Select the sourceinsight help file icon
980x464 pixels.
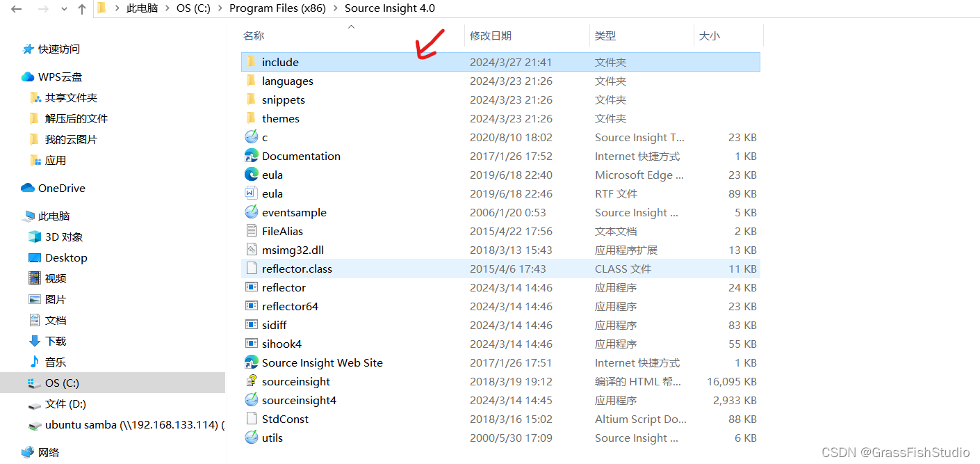(251, 381)
